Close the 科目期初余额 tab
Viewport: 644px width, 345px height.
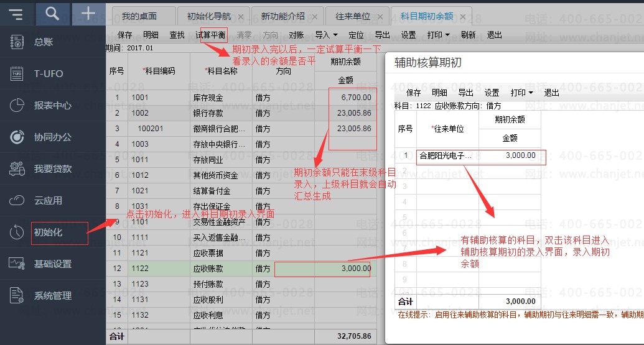point(463,17)
